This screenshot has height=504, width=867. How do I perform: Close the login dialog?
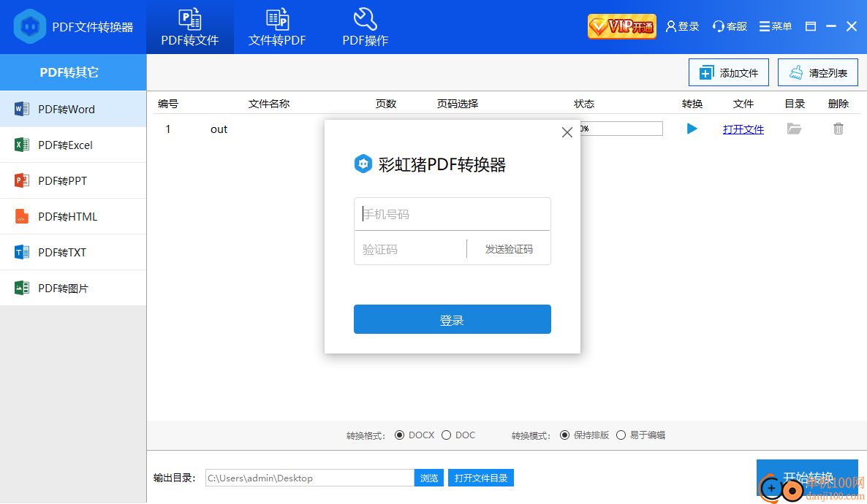click(567, 132)
